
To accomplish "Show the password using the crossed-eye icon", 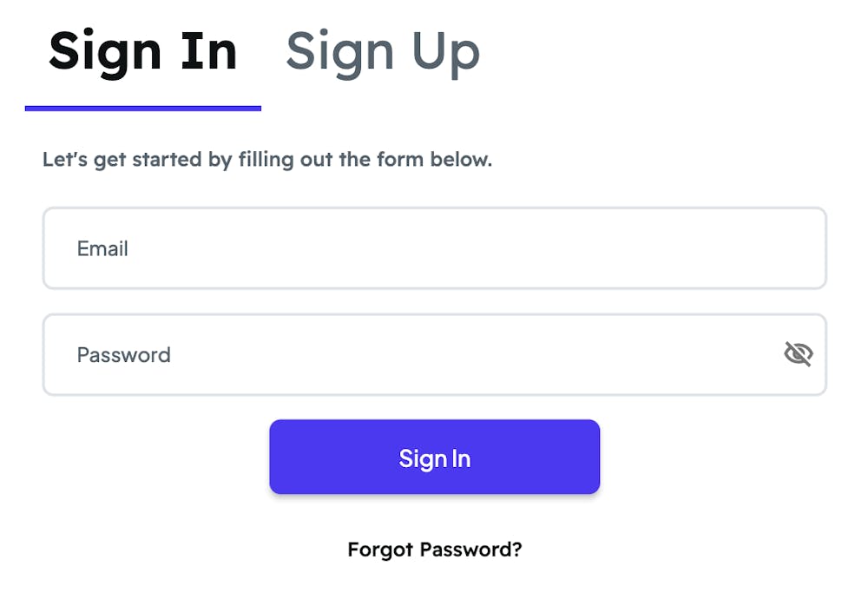I will (798, 354).
